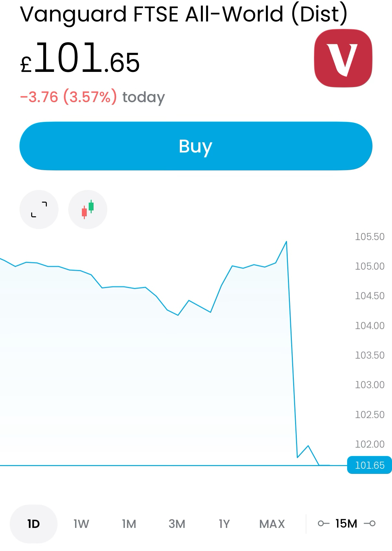Tap the 101.65 current price tag

click(370, 465)
